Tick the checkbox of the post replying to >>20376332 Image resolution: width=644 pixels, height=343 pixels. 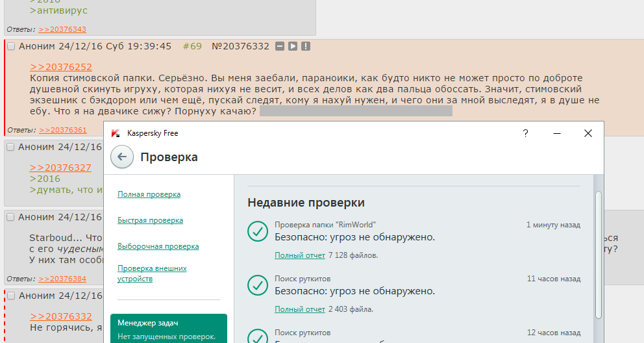[11, 296]
